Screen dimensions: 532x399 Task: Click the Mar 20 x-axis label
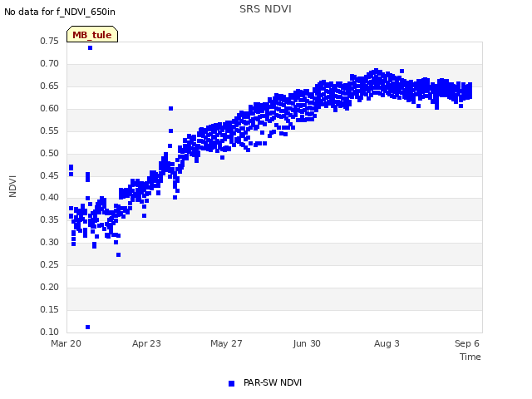pyautogui.click(x=66, y=343)
